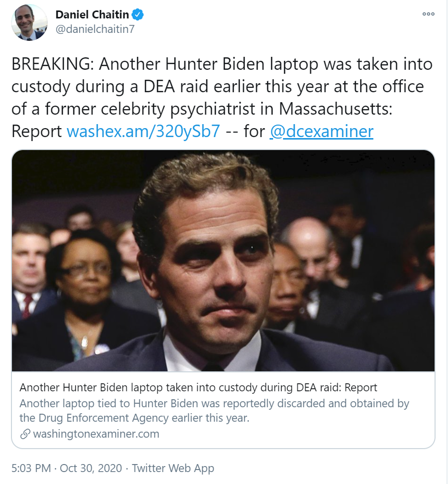The height and width of the screenshot is (484, 448).
Task: Open Daniel Chaitin's profile picture
Action: point(29,22)
